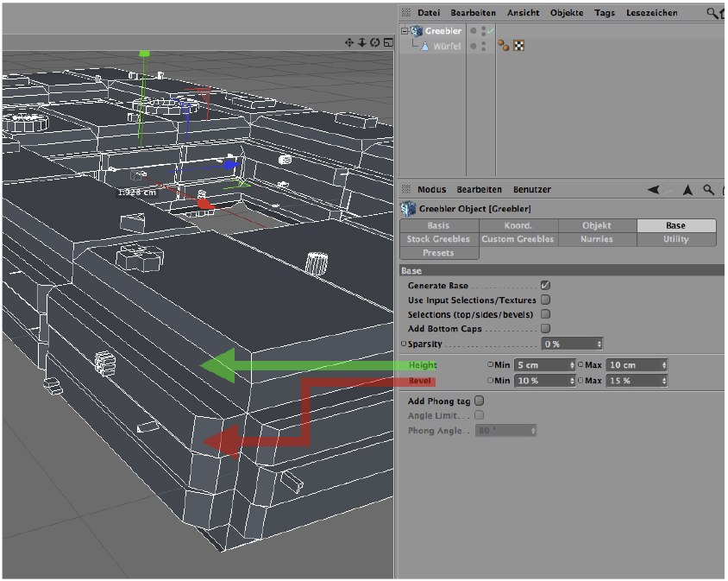Click the back arrow in Attribute Manager
This screenshot has width=728, height=581.
point(653,189)
